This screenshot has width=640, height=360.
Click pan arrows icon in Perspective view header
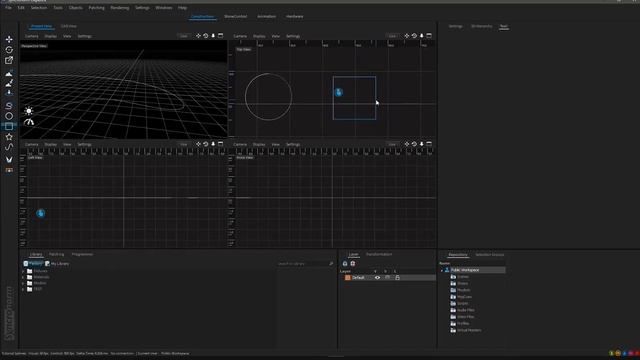click(198, 36)
